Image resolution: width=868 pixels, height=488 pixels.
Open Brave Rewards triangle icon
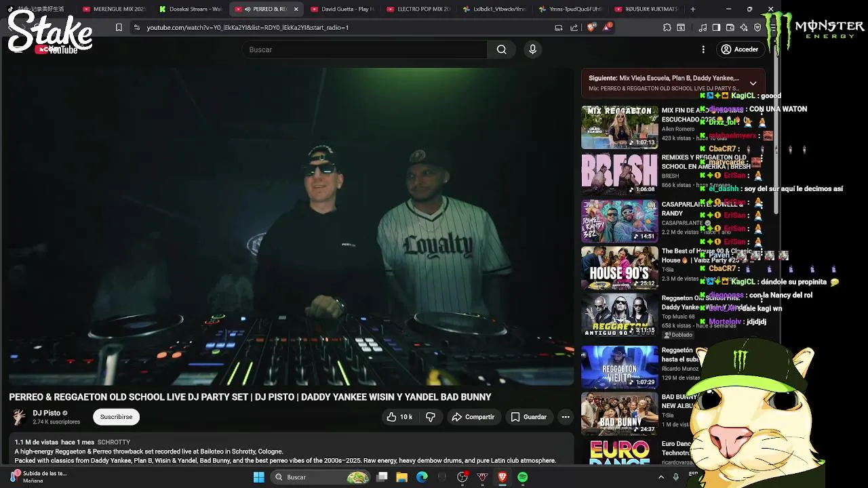(x=607, y=27)
